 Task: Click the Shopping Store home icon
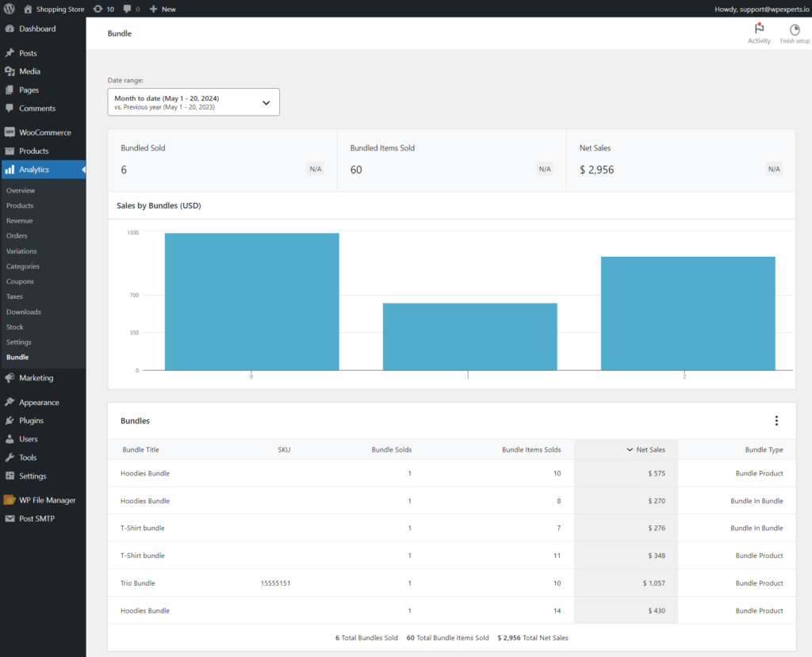coord(28,9)
